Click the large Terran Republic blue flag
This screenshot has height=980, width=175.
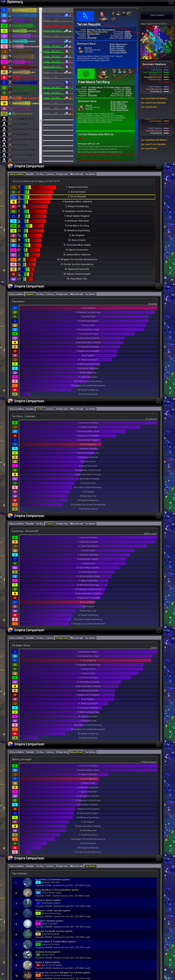(x=85, y=16)
